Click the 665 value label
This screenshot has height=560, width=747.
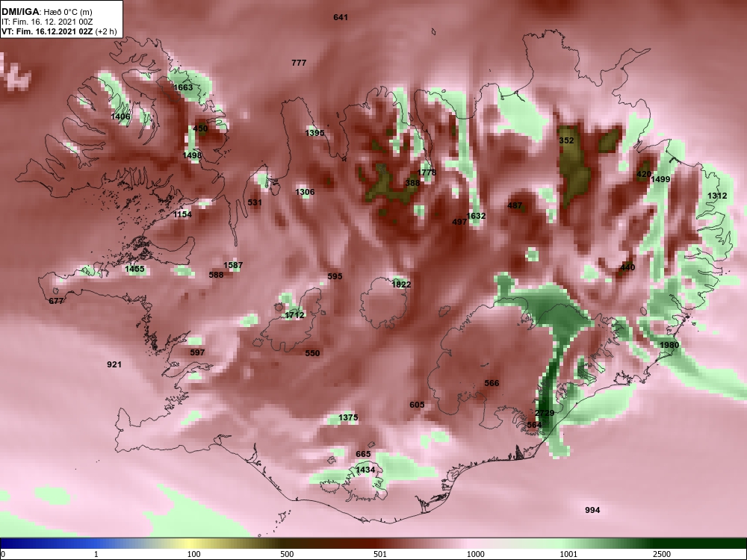point(363,454)
